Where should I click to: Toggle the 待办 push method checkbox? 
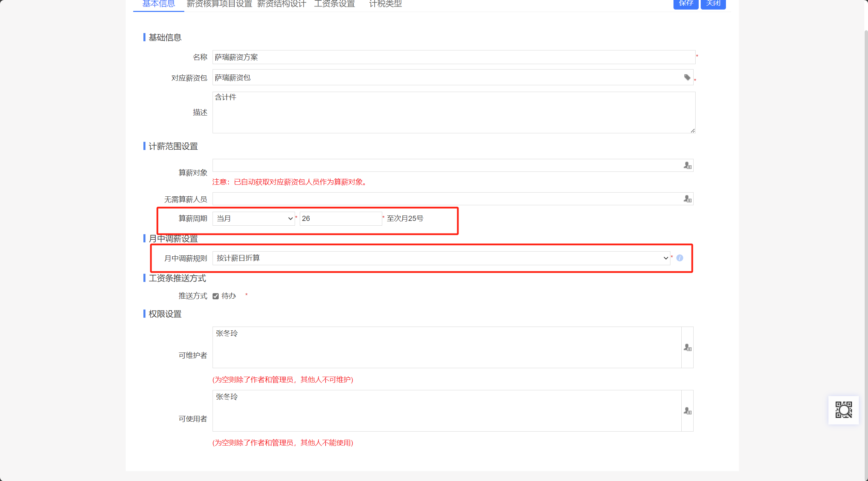(216, 296)
